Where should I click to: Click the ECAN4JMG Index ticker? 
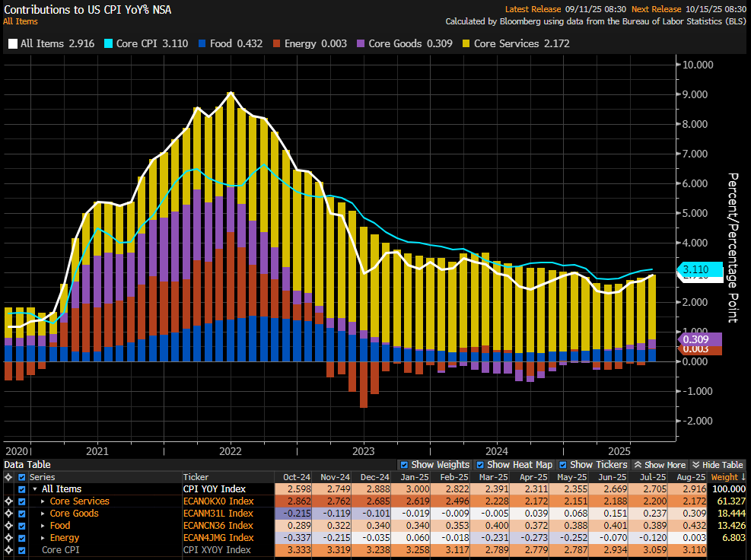tap(218, 538)
